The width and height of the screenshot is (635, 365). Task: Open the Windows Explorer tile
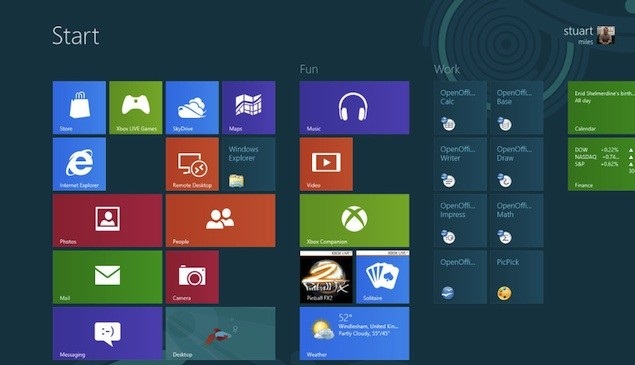click(249, 164)
